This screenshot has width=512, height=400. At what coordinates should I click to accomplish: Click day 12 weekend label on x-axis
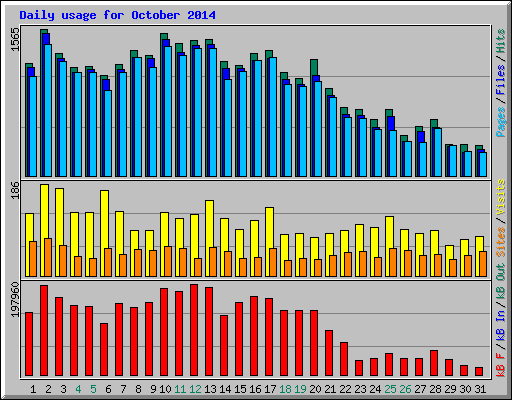pos(195,389)
